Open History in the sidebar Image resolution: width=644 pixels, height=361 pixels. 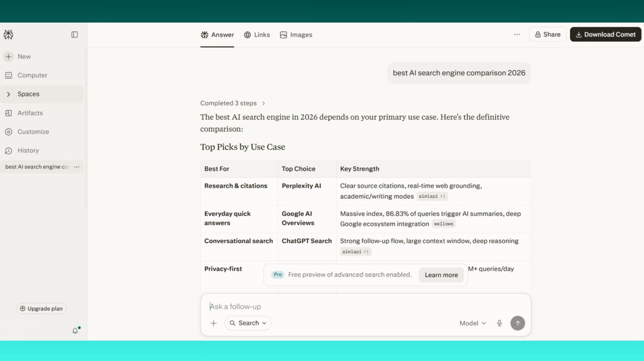tap(22, 150)
